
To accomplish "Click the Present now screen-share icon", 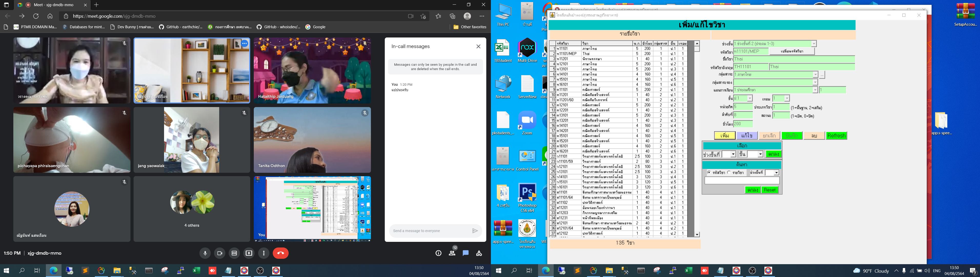I will (249, 253).
